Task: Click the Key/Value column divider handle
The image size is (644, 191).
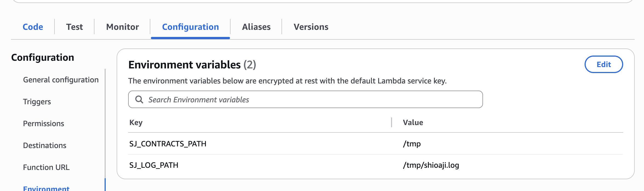Action: point(392,122)
